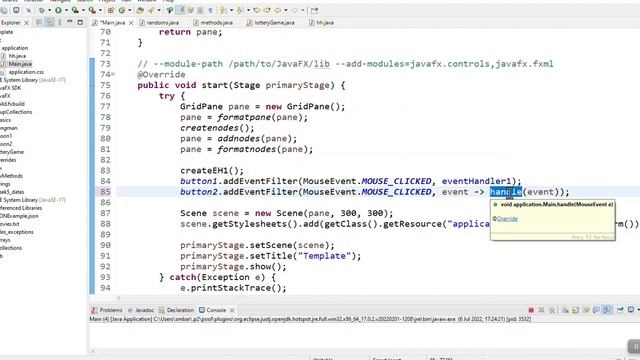Open the Run button dropdown arrow
Screen dimensions: 640x360
coord(66,10)
